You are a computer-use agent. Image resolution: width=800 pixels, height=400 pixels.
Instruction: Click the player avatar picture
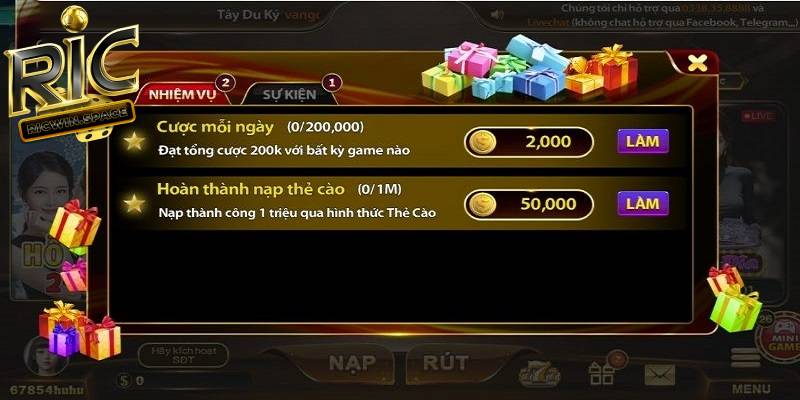(45, 357)
